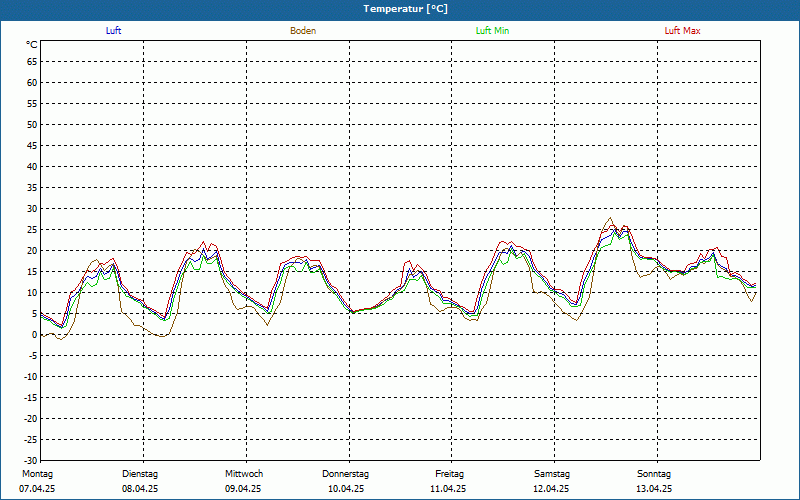Click the date 10.04.25
The image size is (800, 500).
click(x=346, y=489)
